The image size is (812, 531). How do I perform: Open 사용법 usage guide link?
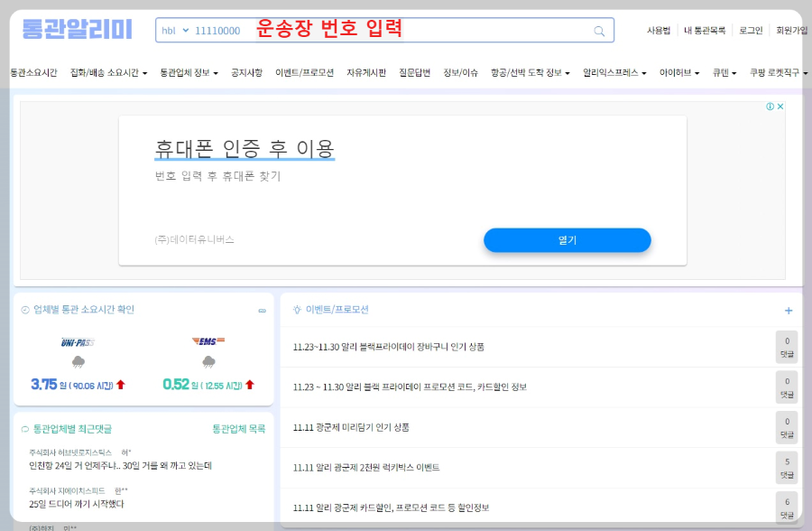pyautogui.click(x=659, y=31)
